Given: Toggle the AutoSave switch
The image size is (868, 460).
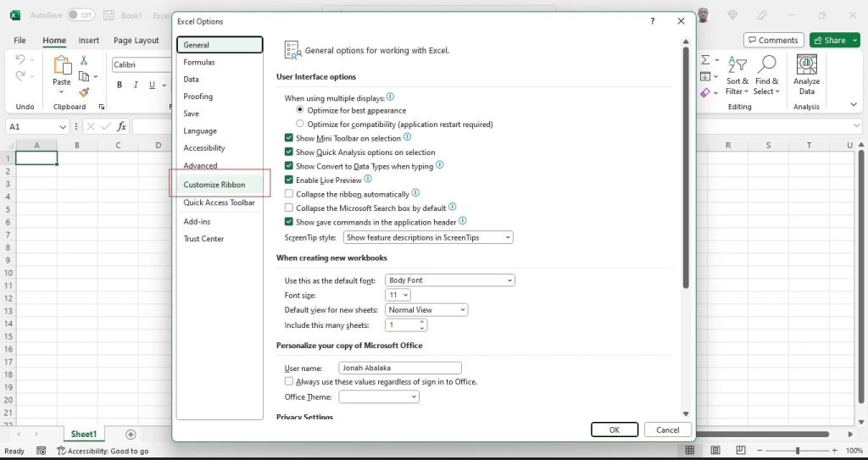Looking at the screenshot, I should pos(81,15).
